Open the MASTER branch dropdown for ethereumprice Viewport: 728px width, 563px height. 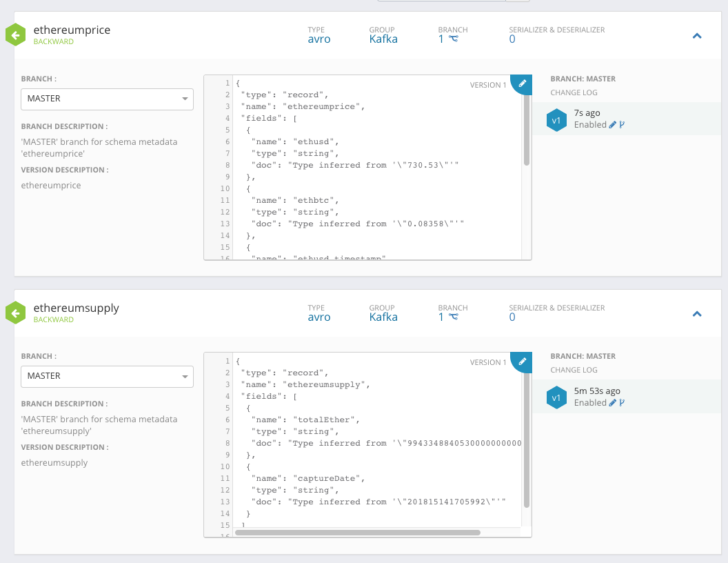tap(107, 99)
